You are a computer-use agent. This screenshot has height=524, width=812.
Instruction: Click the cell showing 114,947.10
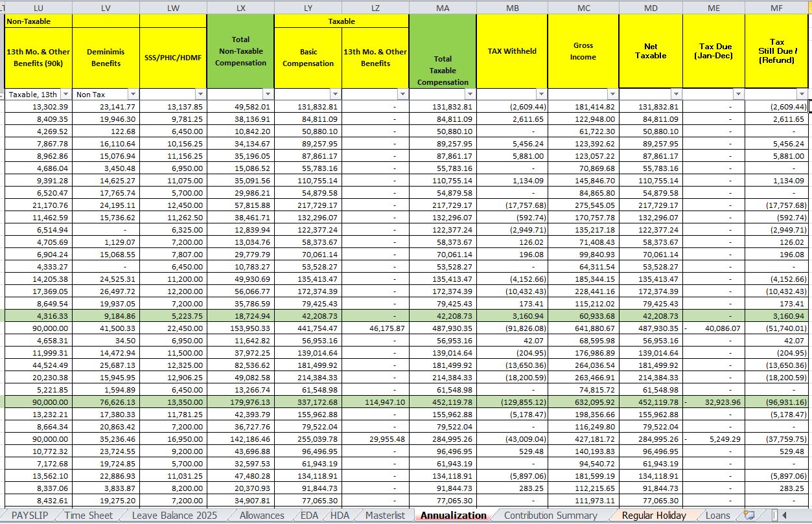(375, 402)
